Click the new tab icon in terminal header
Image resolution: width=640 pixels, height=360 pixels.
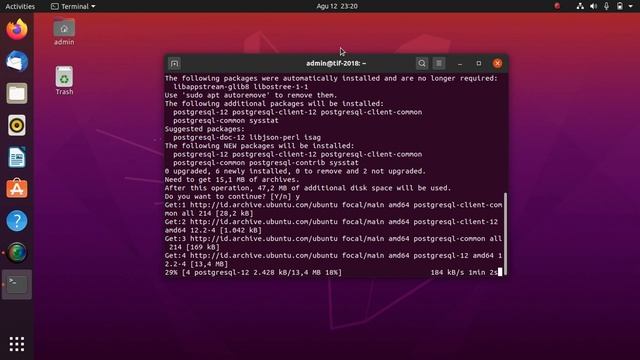175,64
